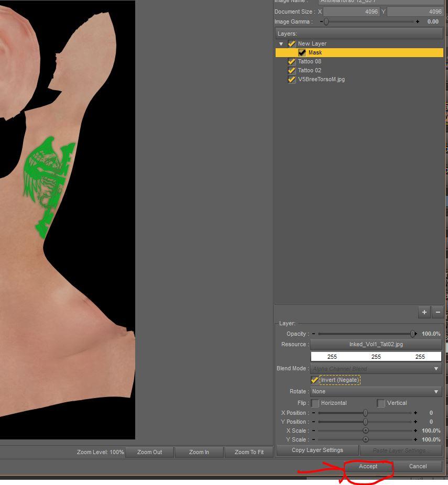This screenshot has height=485, width=448.
Task: Click the X Scale 100.0% value
Action: pyautogui.click(x=431, y=431)
